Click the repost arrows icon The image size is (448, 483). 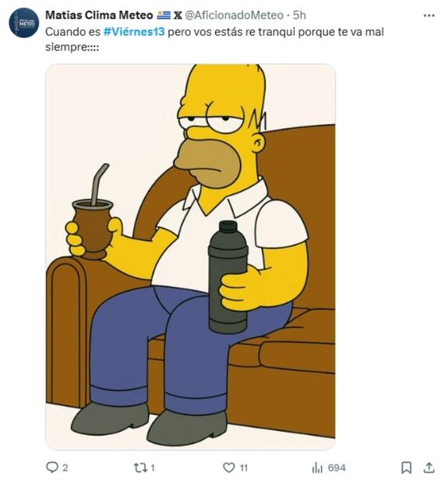coord(140,468)
